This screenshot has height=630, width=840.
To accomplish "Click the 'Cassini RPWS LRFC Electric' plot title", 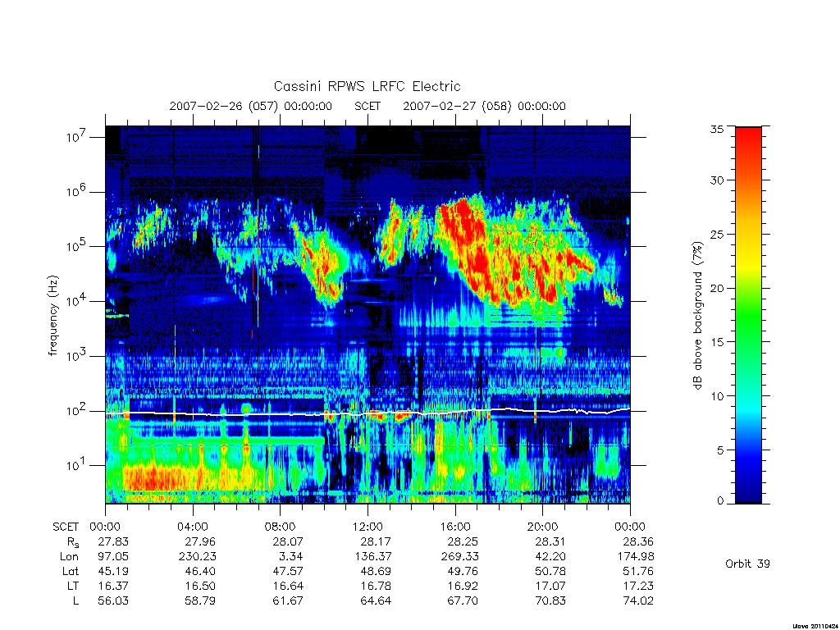I will click(x=367, y=86).
